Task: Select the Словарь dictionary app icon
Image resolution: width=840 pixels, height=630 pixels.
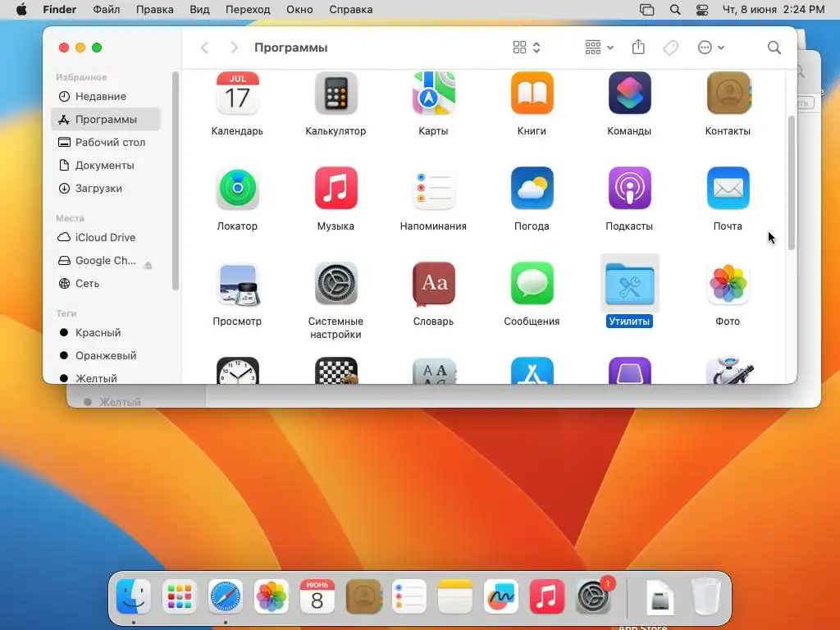Action: point(433,284)
